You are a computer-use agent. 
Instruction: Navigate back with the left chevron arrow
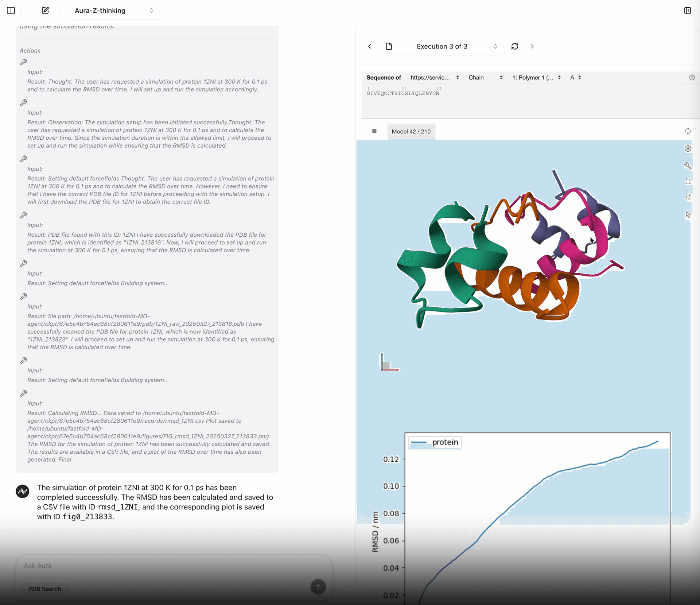coord(369,46)
